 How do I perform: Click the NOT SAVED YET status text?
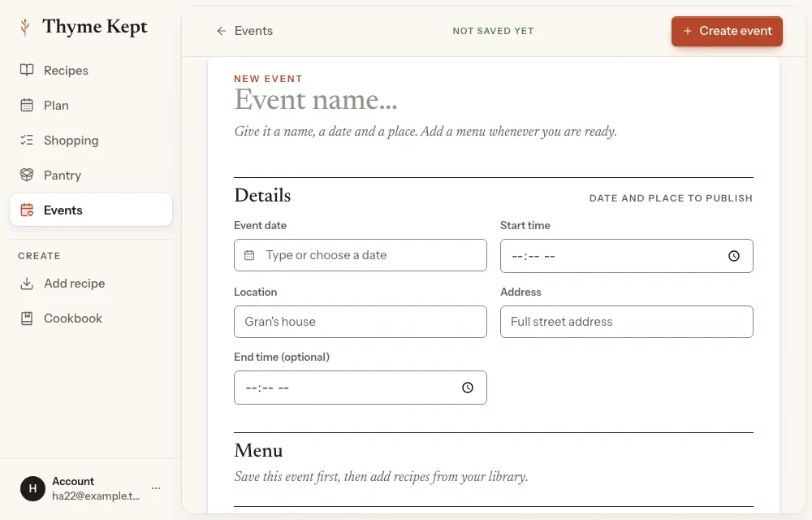493,31
